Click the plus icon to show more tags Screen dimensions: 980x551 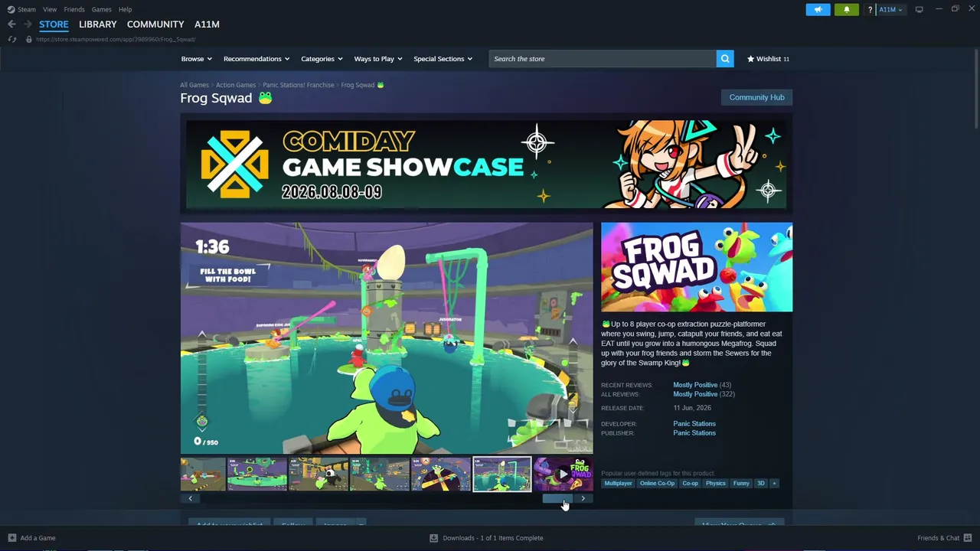(774, 484)
